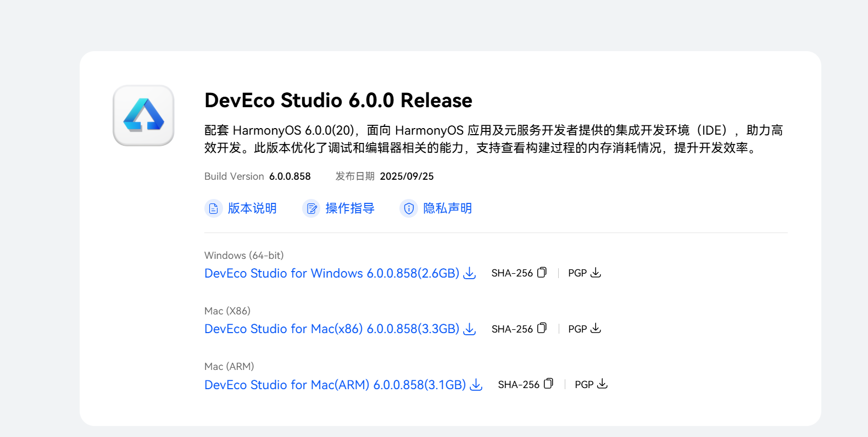The width and height of the screenshot is (868, 437).
Task: Open the 操作指导 guide link
Action: click(x=350, y=208)
